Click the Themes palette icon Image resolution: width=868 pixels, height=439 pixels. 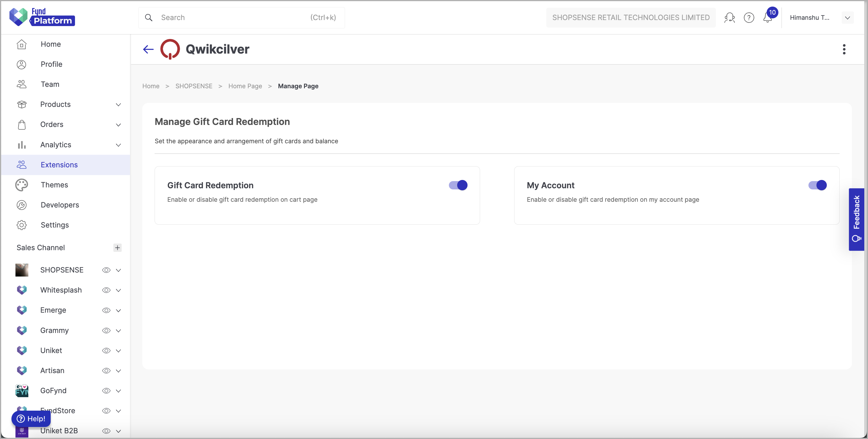21,185
